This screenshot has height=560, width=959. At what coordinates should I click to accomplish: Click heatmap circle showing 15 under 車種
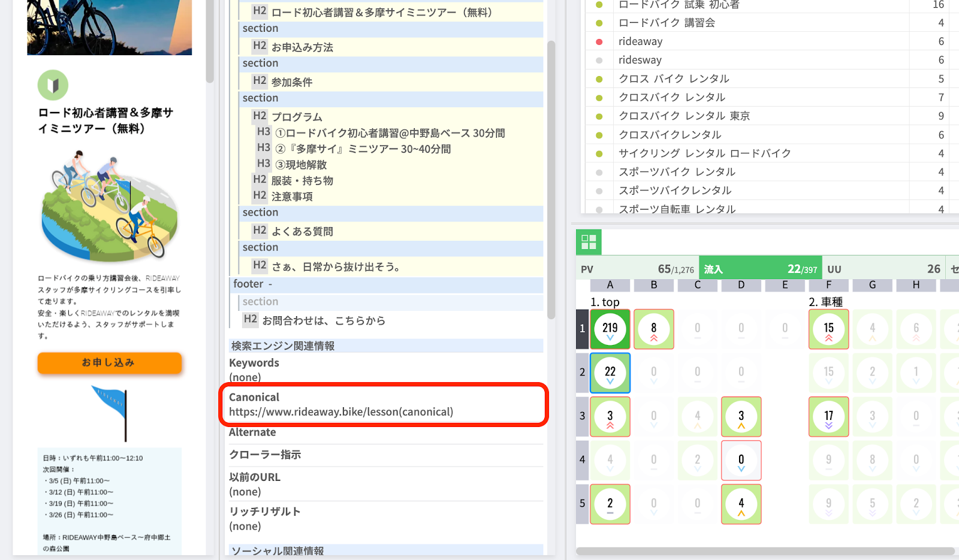828,329
